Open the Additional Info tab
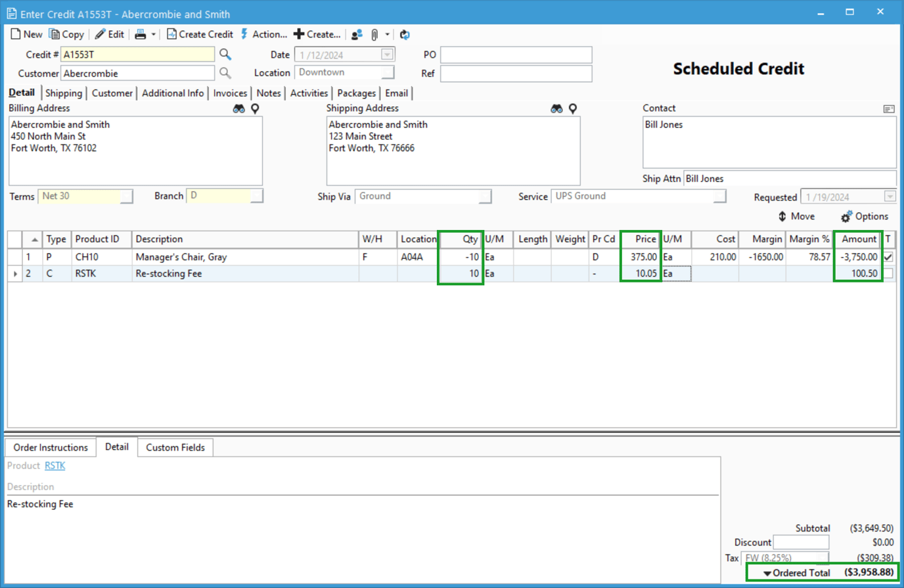904x588 pixels. coord(173,93)
